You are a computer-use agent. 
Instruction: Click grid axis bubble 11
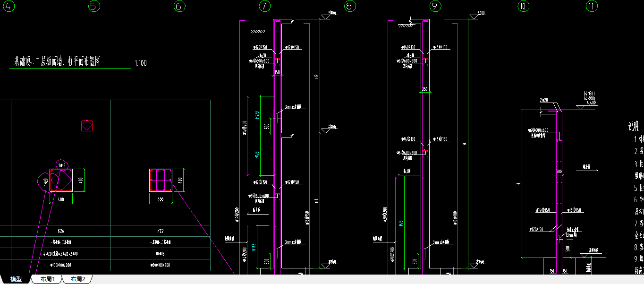(592, 6)
